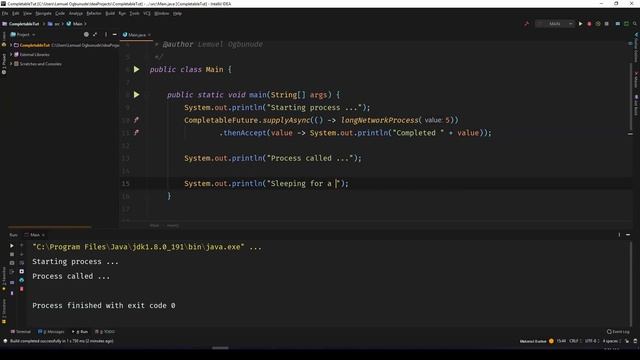Image resolution: width=640 pixels, height=360 pixels.
Task: Open the Navigate menu
Action: pos(43,13)
